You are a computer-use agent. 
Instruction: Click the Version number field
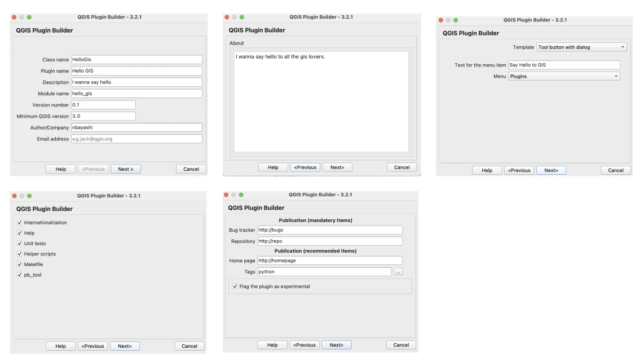coord(103,105)
